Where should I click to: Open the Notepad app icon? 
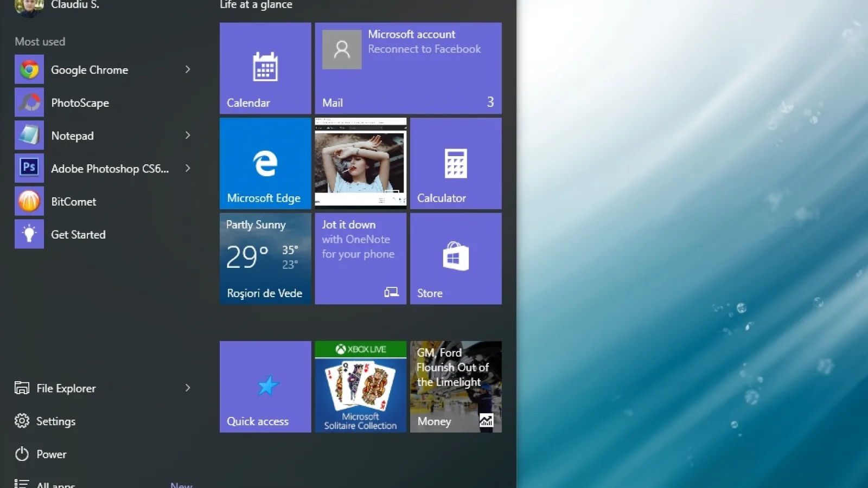click(x=29, y=136)
